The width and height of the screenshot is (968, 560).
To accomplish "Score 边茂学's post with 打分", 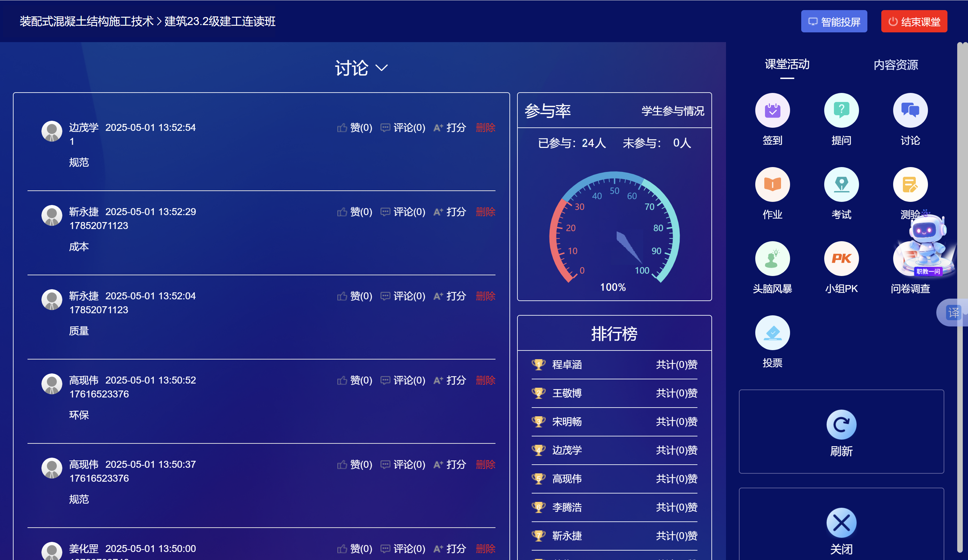I will (x=450, y=127).
